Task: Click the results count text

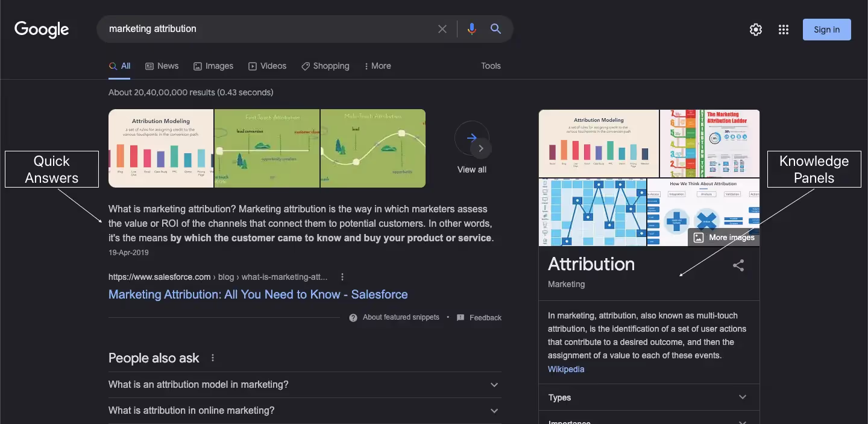Action: [191, 93]
